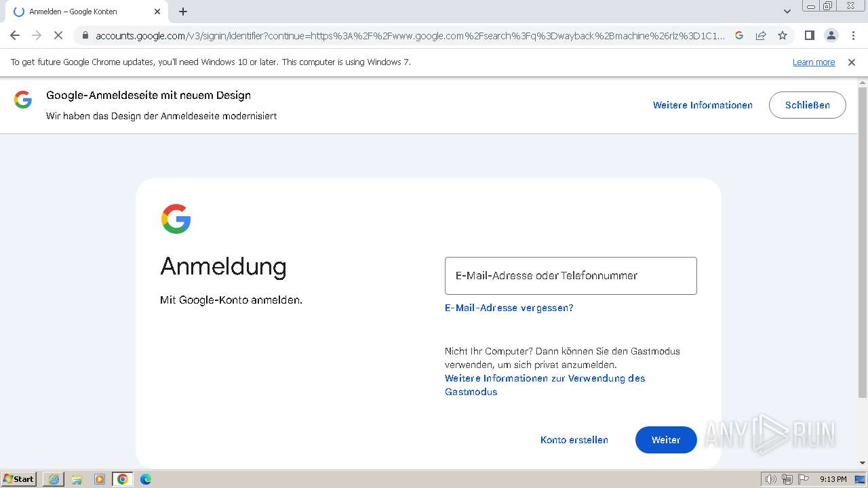Click the Google logo in sign-in card
868x488 pixels.
click(176, 219)
